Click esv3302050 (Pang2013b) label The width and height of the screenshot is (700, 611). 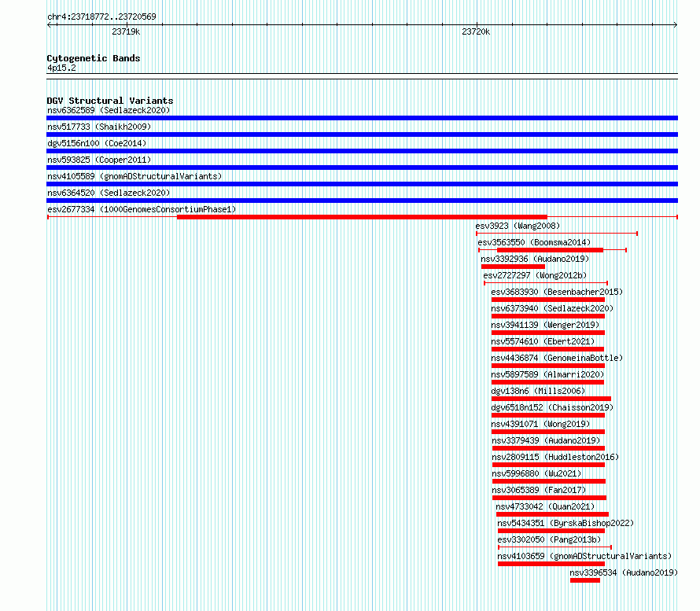[x=549, y=539]
